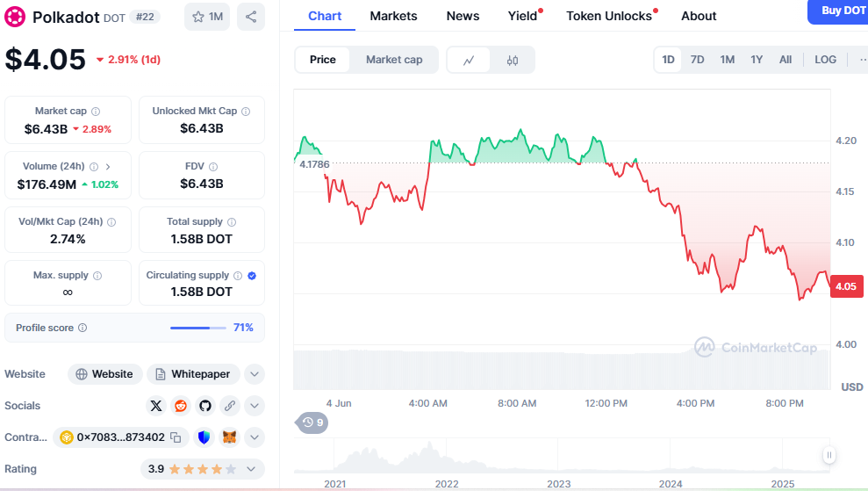Open the history events badge showing 9

pos(312,422)
